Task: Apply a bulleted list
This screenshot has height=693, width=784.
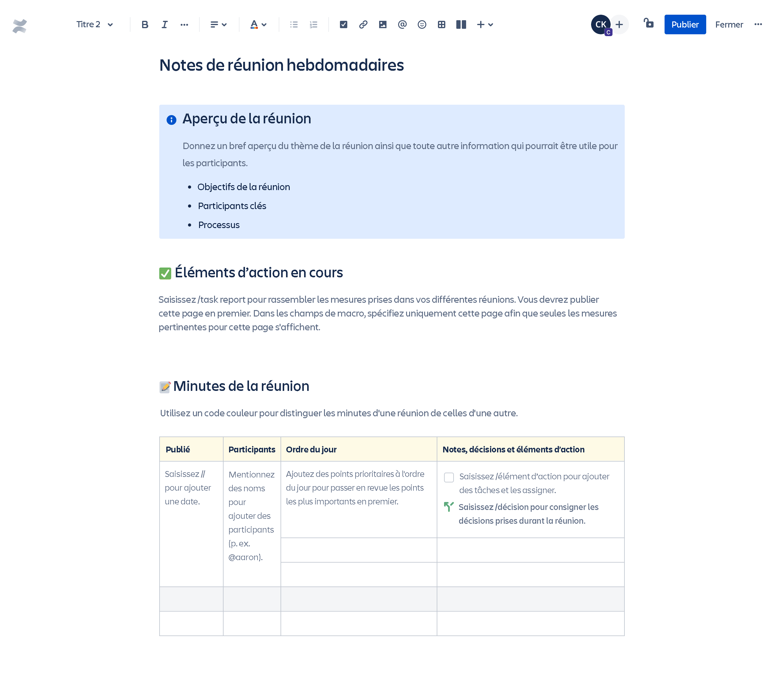Action: coord(294,24)
